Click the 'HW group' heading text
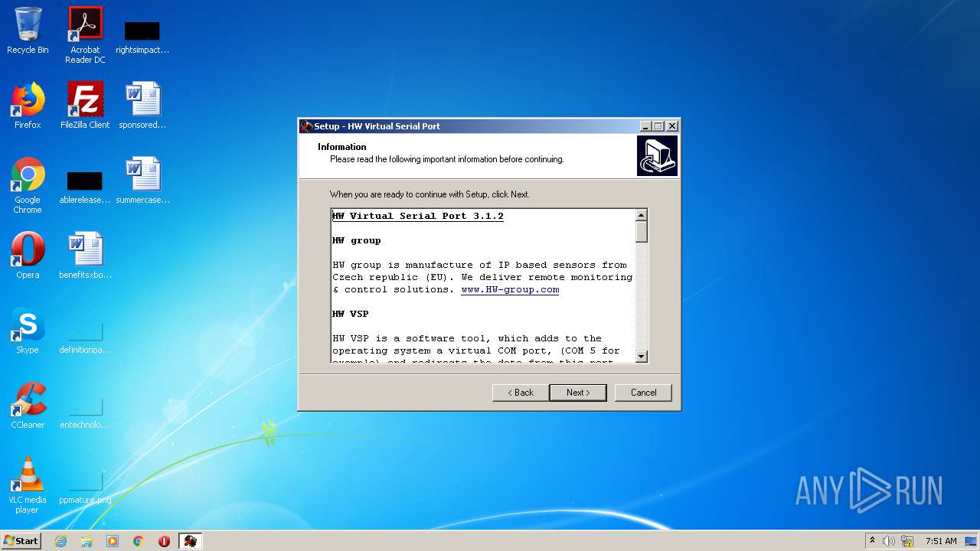The image size is (980, 551). coord(357,241)
